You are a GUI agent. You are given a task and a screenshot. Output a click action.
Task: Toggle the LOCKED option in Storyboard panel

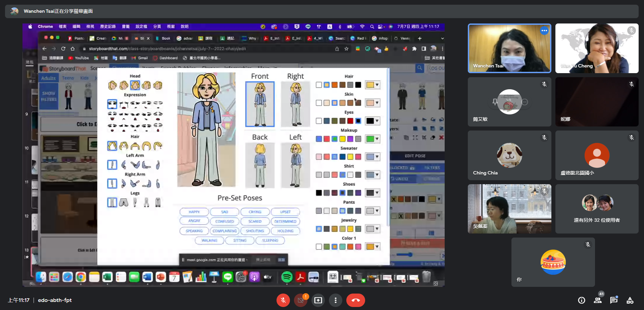403,167
